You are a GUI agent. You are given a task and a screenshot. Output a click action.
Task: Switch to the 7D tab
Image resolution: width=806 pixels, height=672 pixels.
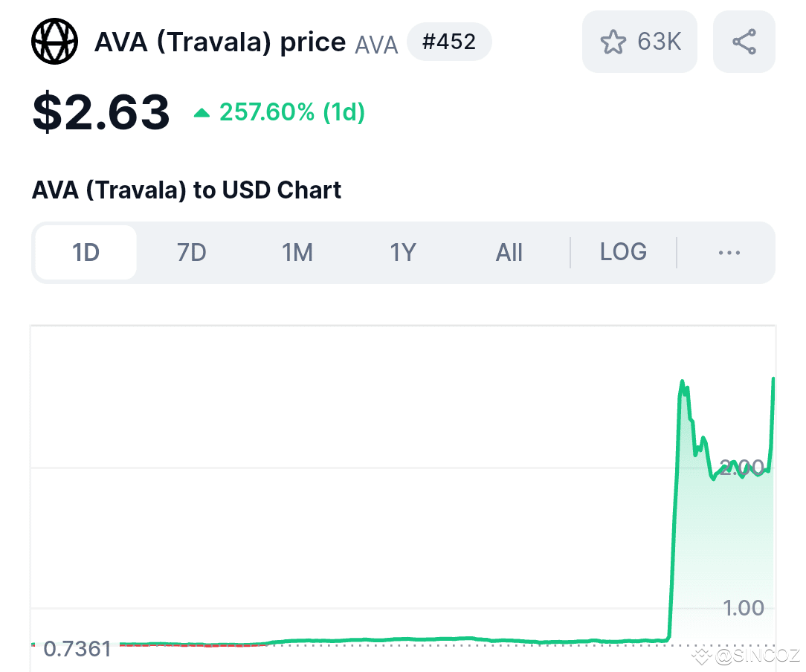click(190, 252)
